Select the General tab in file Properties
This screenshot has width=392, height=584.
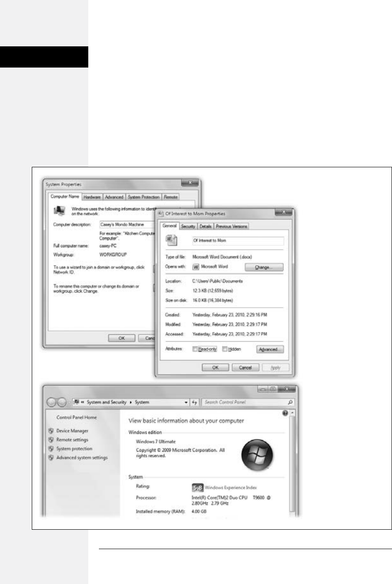[170, 226]
